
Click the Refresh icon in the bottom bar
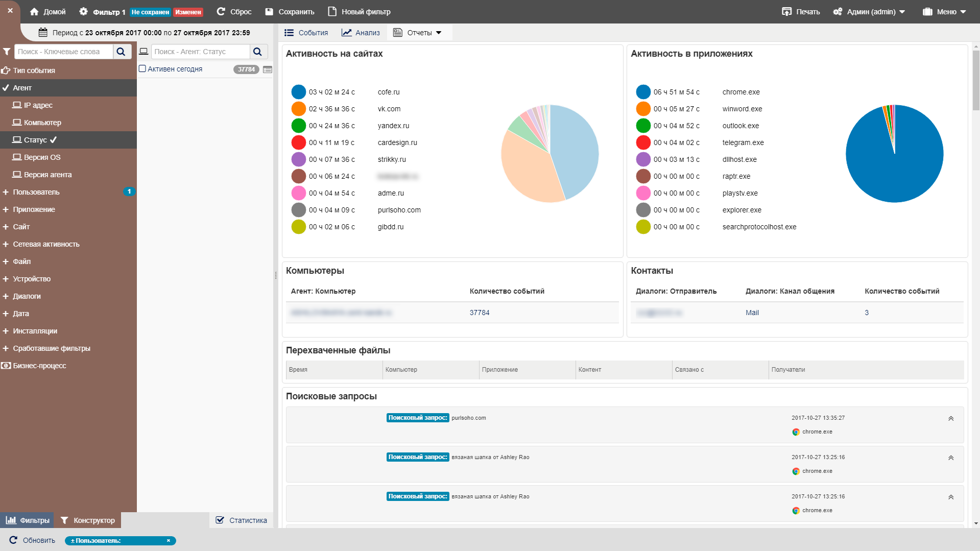pyautogui.click(x=13, y=540)
